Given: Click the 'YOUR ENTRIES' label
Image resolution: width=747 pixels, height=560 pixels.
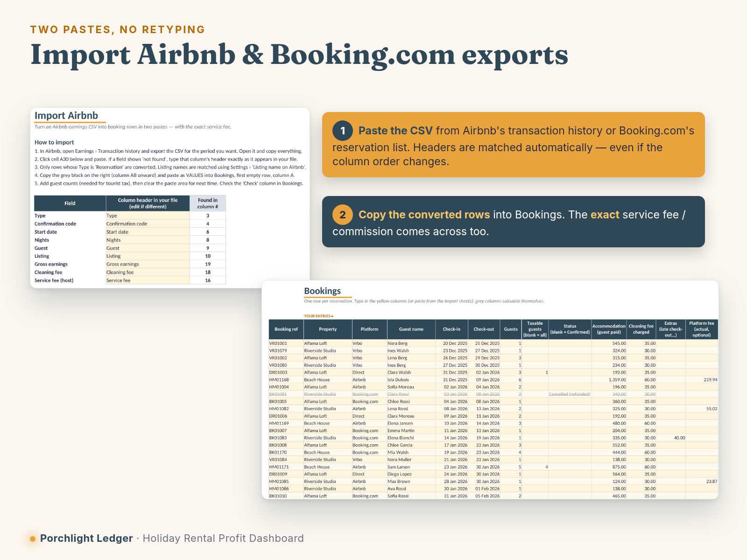Looking at the screenshot, I should point(319,316).
